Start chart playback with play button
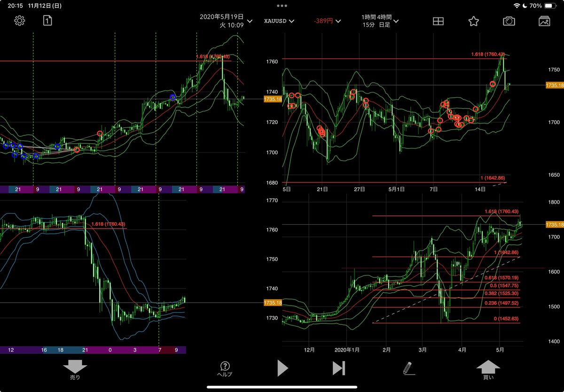 click(x=282, y=368)
